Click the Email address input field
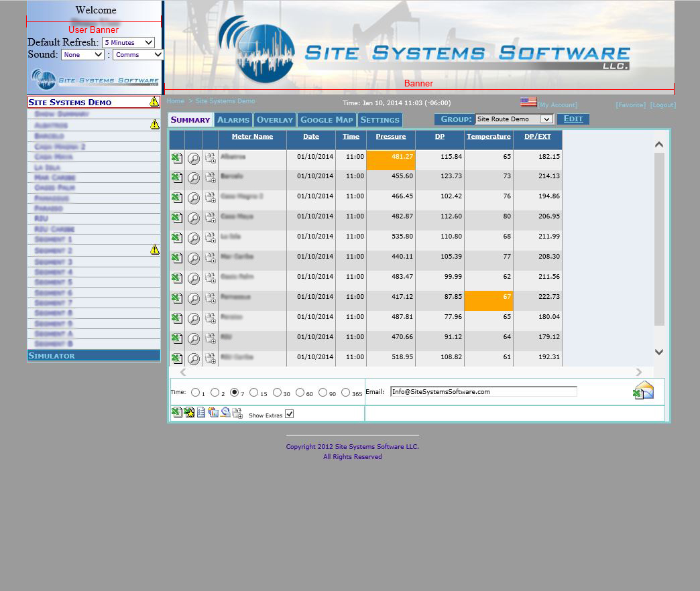Screen dimensions: 700x591 click(483, 391)
